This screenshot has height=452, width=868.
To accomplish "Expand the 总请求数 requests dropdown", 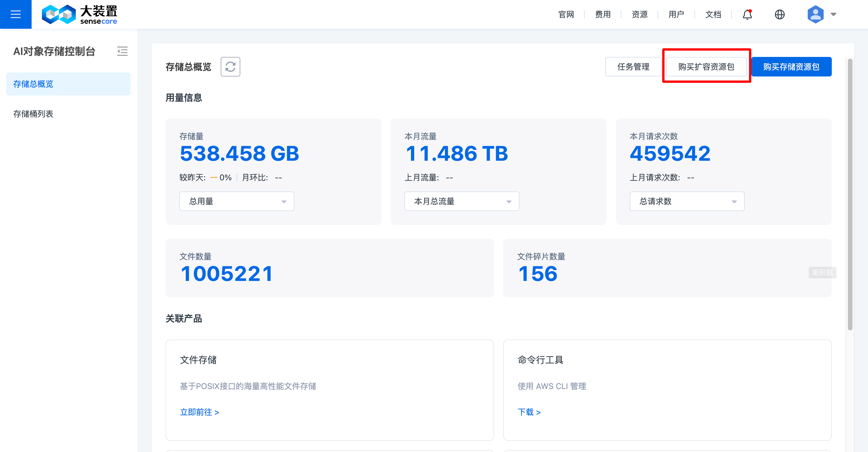I will coord(687,201).
